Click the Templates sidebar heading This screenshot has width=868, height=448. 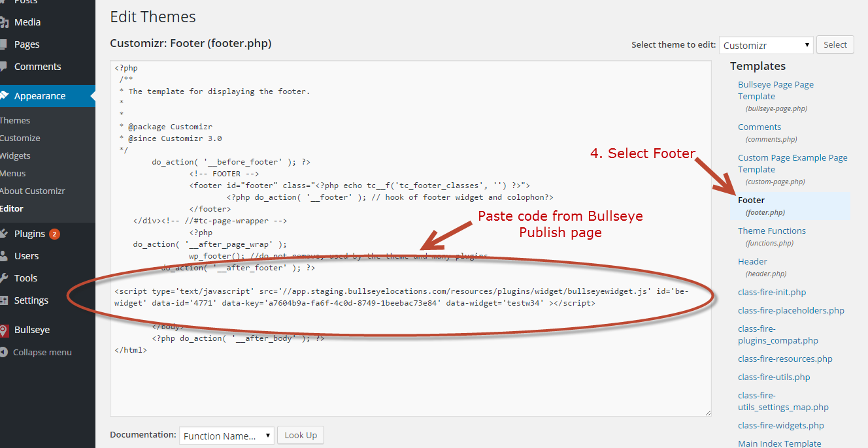pyautogui.click(x=758, y=66)
